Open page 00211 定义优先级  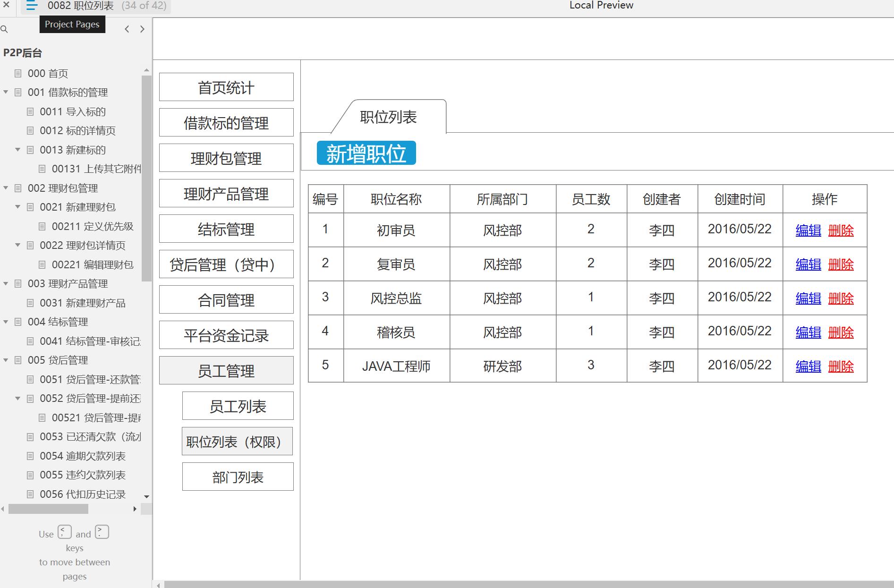93,226
